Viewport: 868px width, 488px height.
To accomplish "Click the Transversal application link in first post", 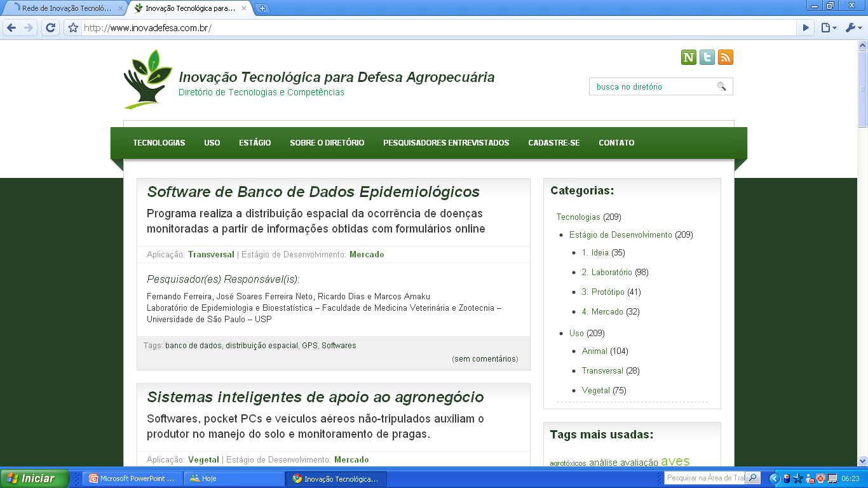I will click(x=211, y=254).
